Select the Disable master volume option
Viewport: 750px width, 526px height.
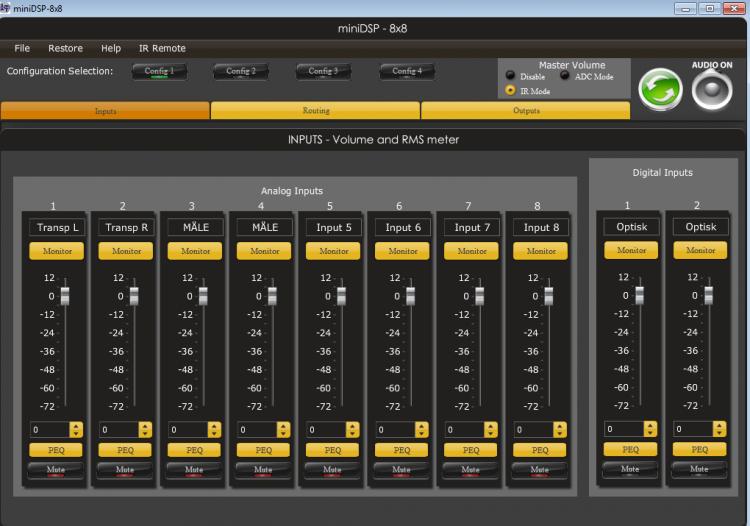pyautogui.click(x=510, y=76)
